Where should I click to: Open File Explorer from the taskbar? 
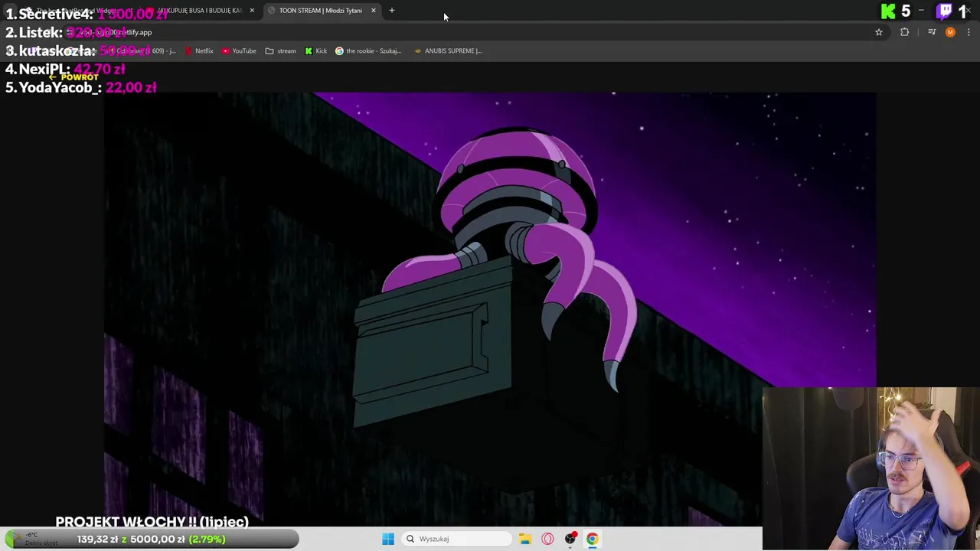click(525, 539)
